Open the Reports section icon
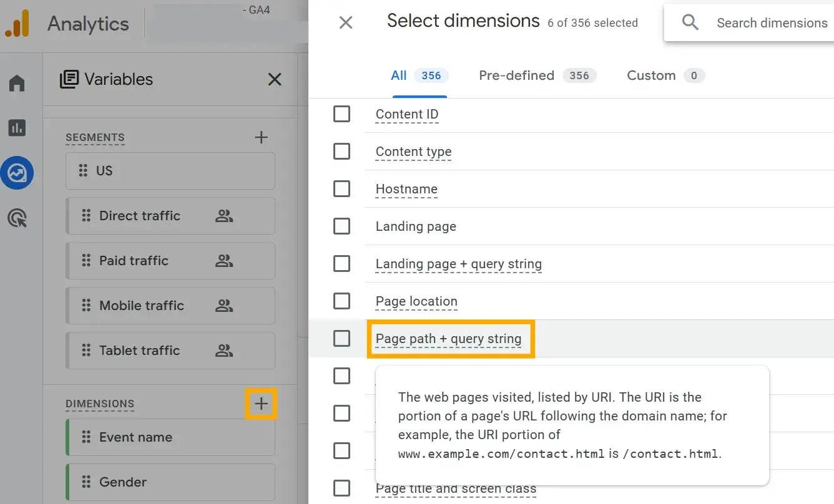 pos(16,128)
